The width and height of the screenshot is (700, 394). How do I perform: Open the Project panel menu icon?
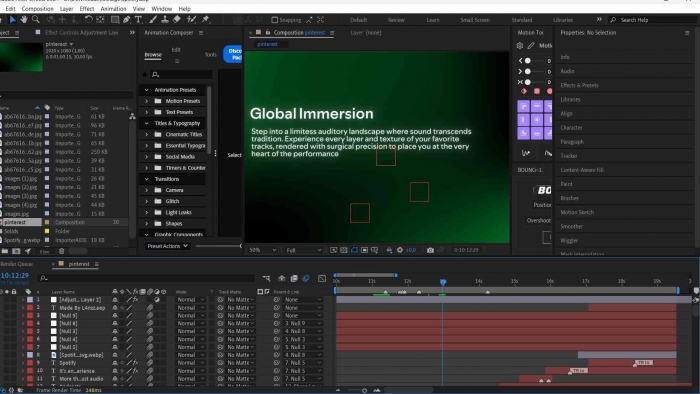pyautogui.click(x=17, y=33)
